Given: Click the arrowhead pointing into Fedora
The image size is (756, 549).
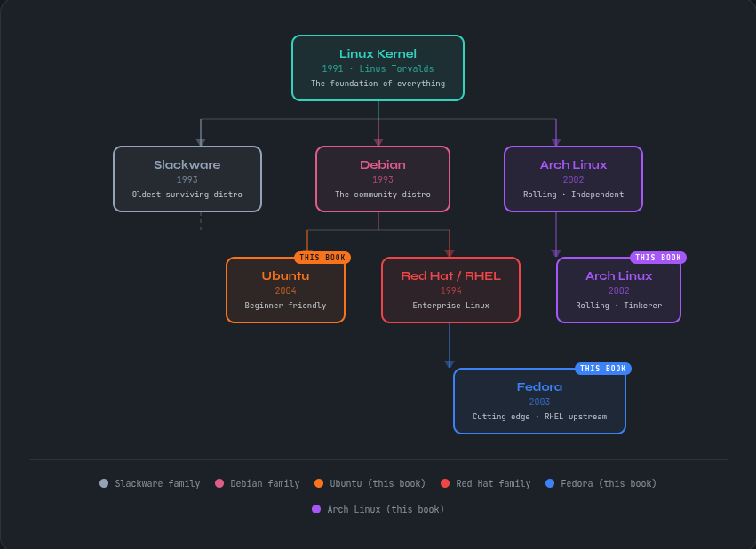Looking at the screenshot, I should (x=450, y=363).
